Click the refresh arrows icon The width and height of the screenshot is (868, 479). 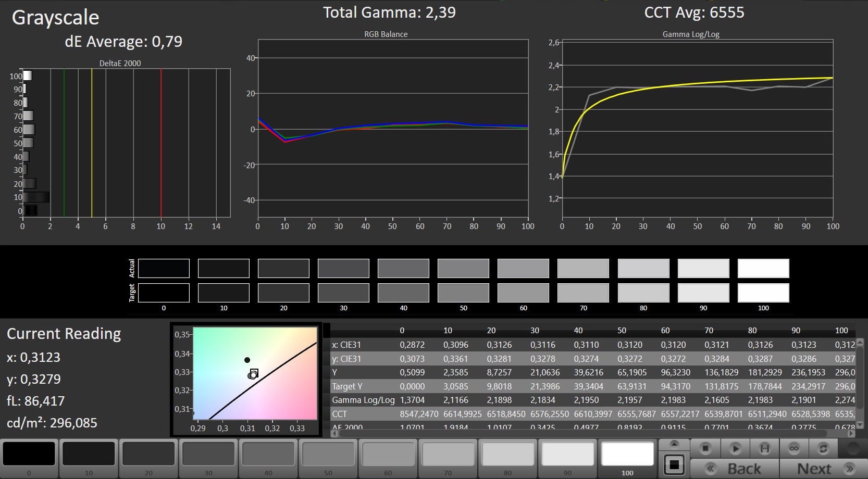click(x=823, y=448)
